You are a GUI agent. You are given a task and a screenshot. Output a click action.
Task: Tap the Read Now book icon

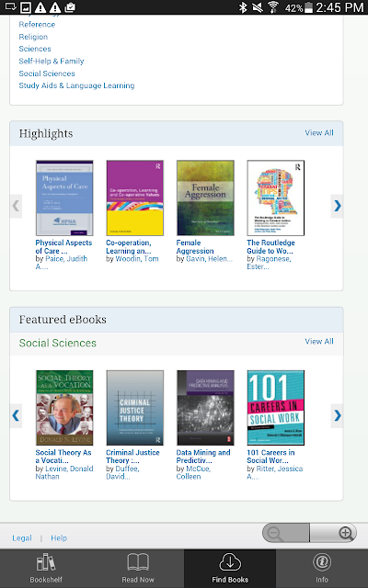(138, 562)
